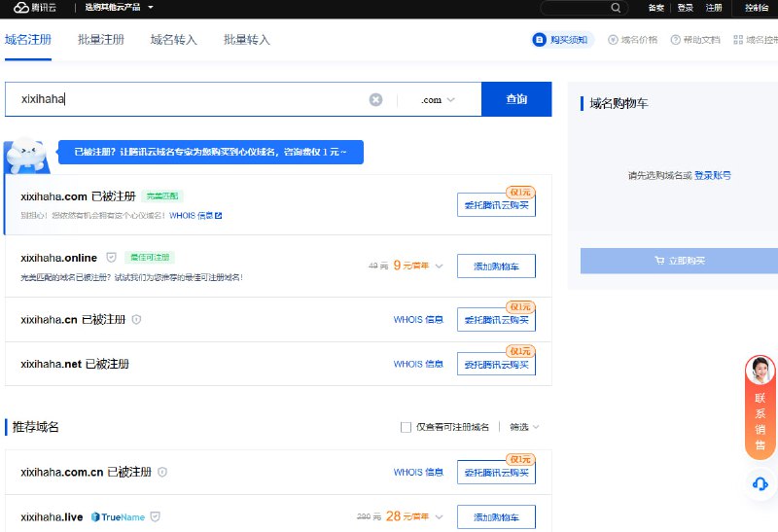The height and width of the screenshot is (532, 778).
Task: Open 控制台 console in the top bar
Action: click(x=757, y=8)
